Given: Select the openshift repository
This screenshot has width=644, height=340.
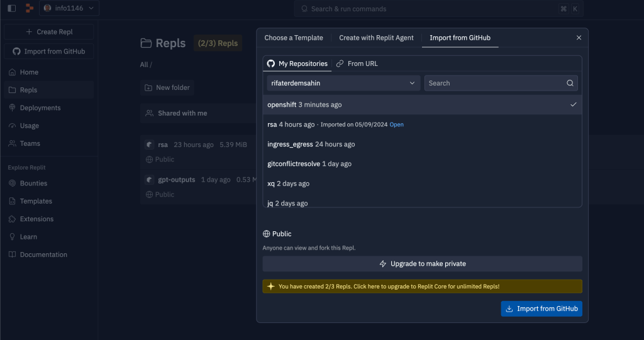Looking at the screenshot, I should (422, 105).
